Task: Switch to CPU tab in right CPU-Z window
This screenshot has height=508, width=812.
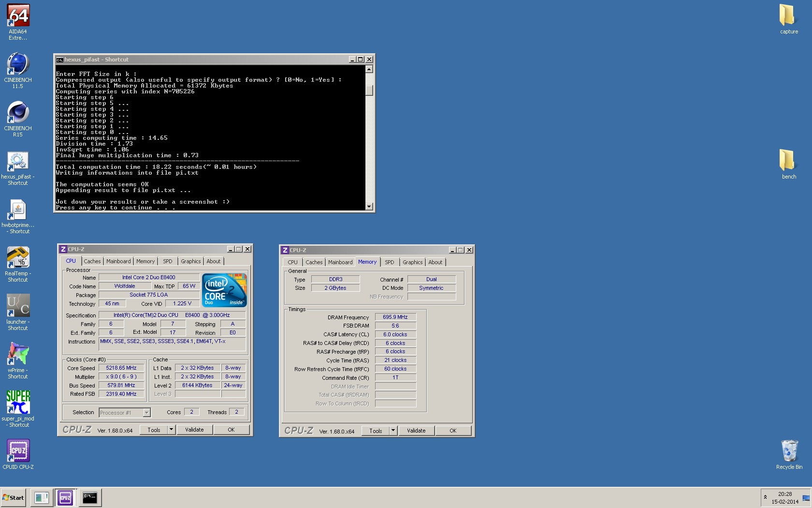Action: 293,262
